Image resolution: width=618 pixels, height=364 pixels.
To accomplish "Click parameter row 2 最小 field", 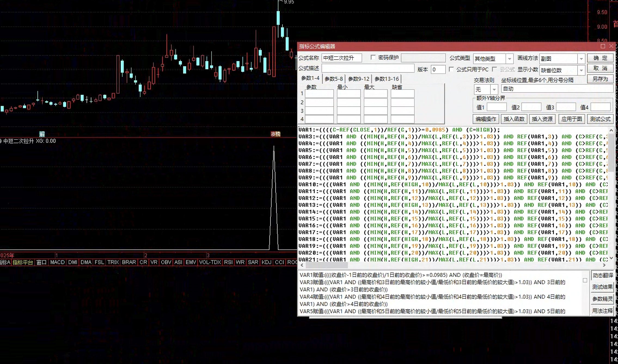I will click(x=349, y=102).
